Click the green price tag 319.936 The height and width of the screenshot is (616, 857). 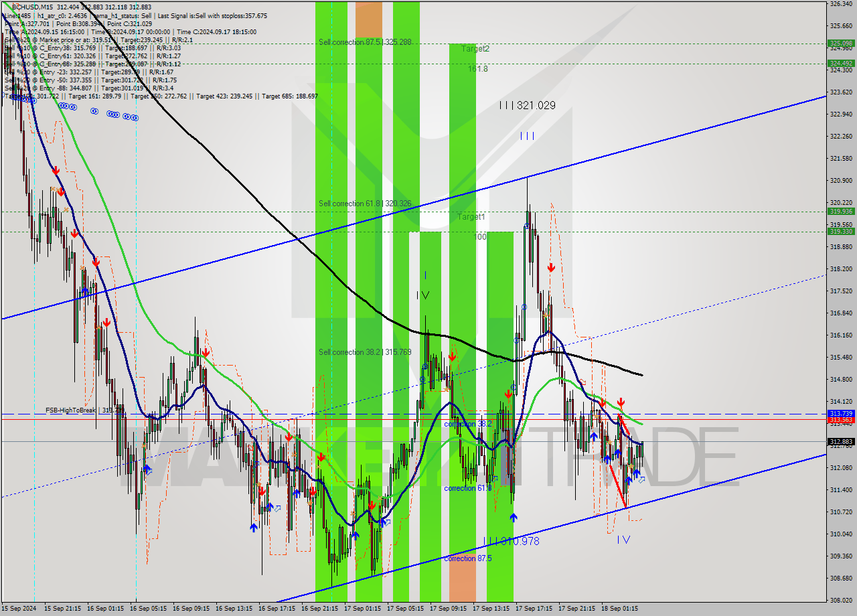tap(841, 211)
